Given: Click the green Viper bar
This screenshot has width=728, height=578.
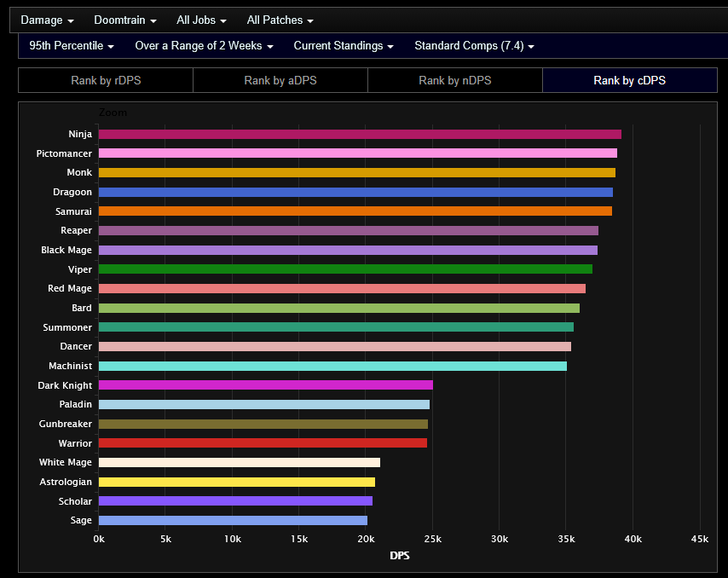Looking at the screenshot, I should click(345, 269).
